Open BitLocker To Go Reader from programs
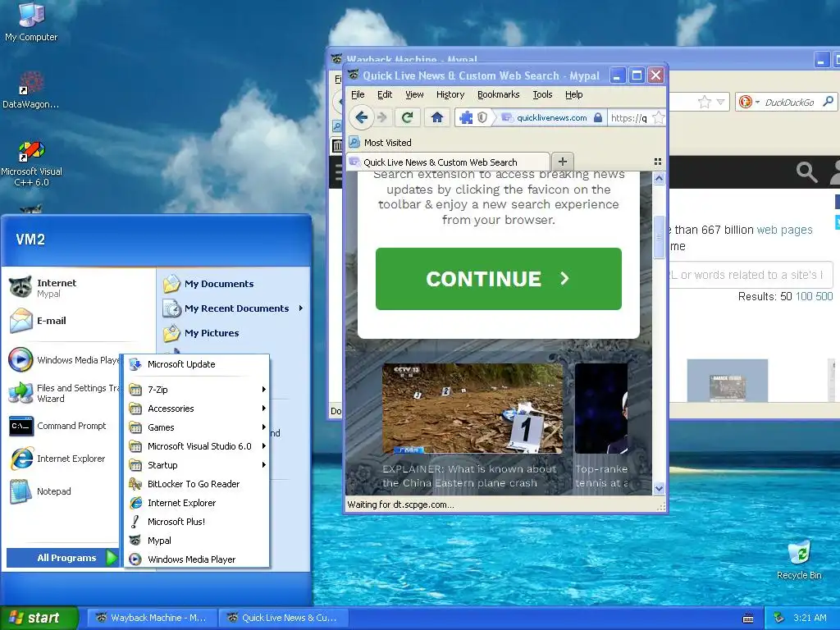This screenshot has width=840, height=630. tap(197, 484)
